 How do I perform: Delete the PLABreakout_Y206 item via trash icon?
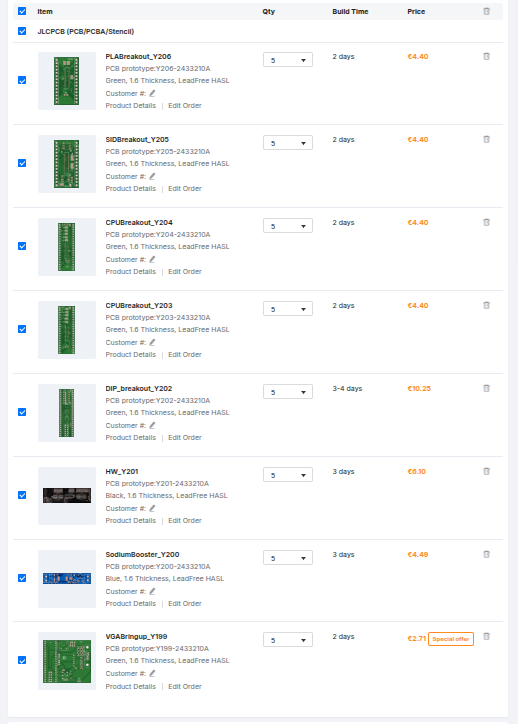[486, 56]
